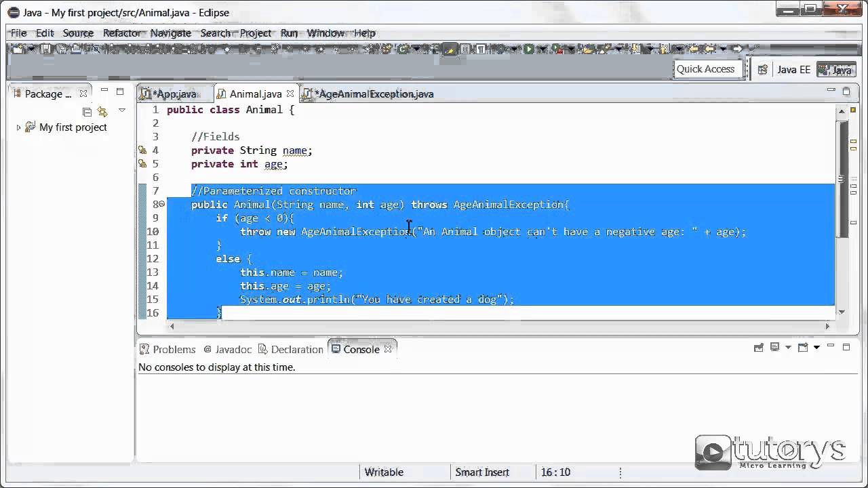868x488 pixels.
Task: Maximize the Console panel
Action: point(846,347)
